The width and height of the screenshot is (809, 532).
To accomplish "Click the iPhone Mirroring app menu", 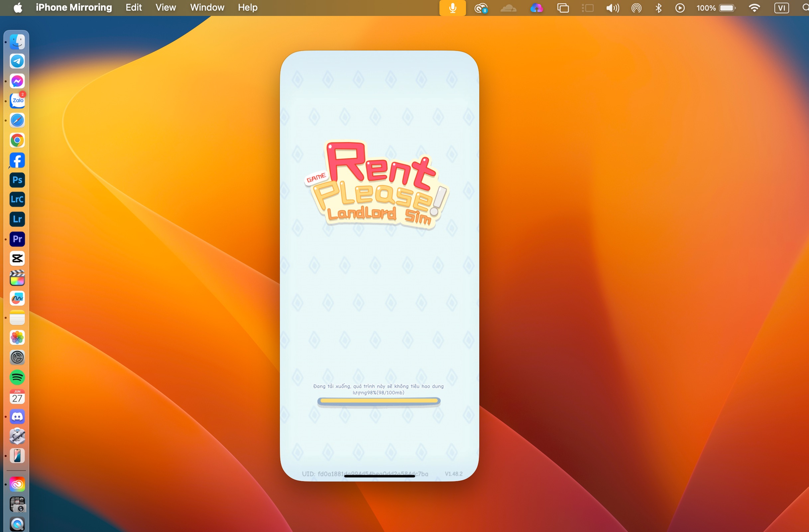I will pos(74,8).
